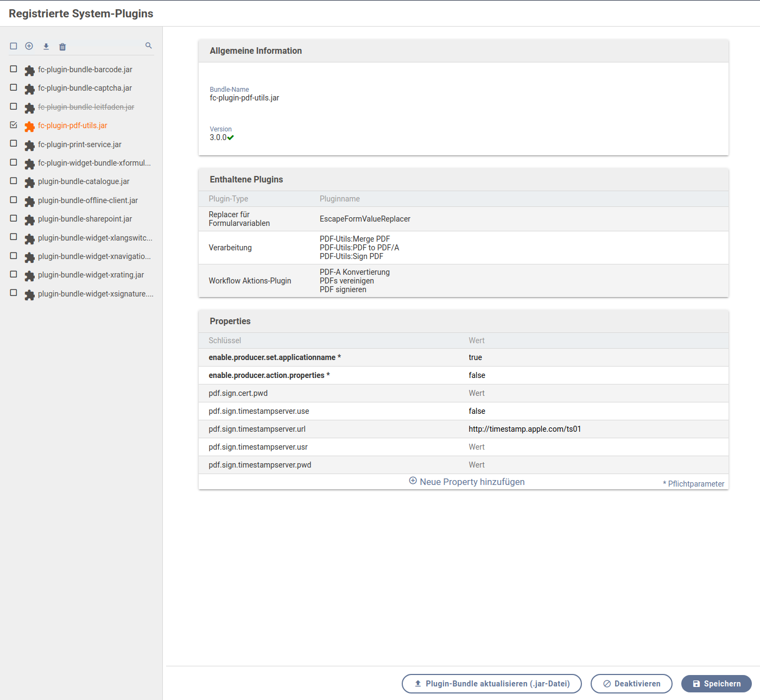Click plus icon for Neue Property hinzufügen
The height and width of the screenshot is (700, 760).
point(413,481)
